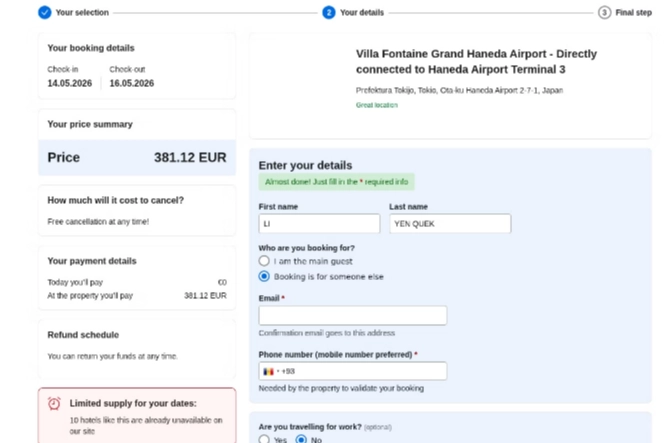Click the First name input field
The width and height of the screenshot is (664, 443).
(x=319, y=224)
